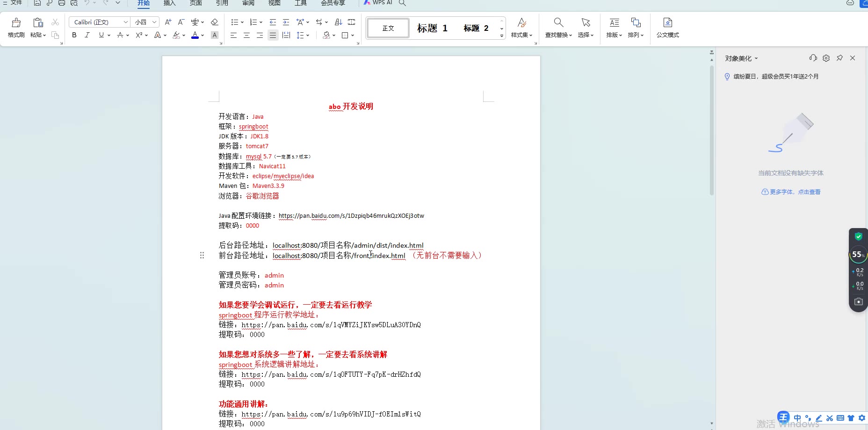The height and width of the screenshot is (430, 868).
Task: Switch to the 插入 ribbon tab
Action: (169, 3)
